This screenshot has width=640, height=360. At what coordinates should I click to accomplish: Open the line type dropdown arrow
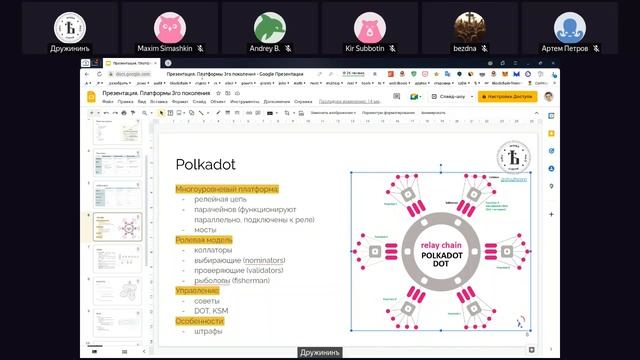207,113
